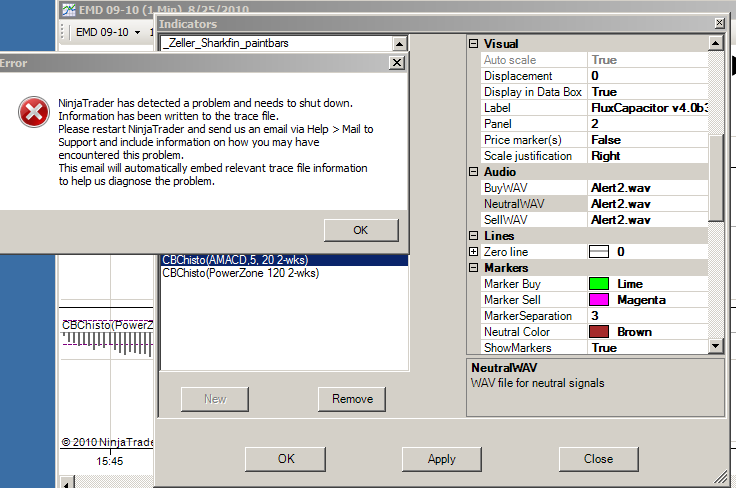Collapse the Visual property group
Screen dimensions: 736x488
[x=474, y=44]
